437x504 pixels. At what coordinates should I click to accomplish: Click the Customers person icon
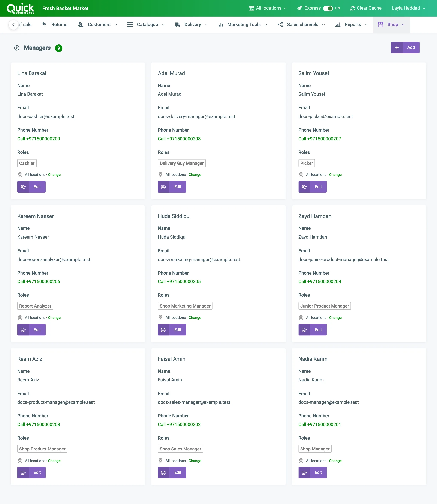(x=81, y=25)
